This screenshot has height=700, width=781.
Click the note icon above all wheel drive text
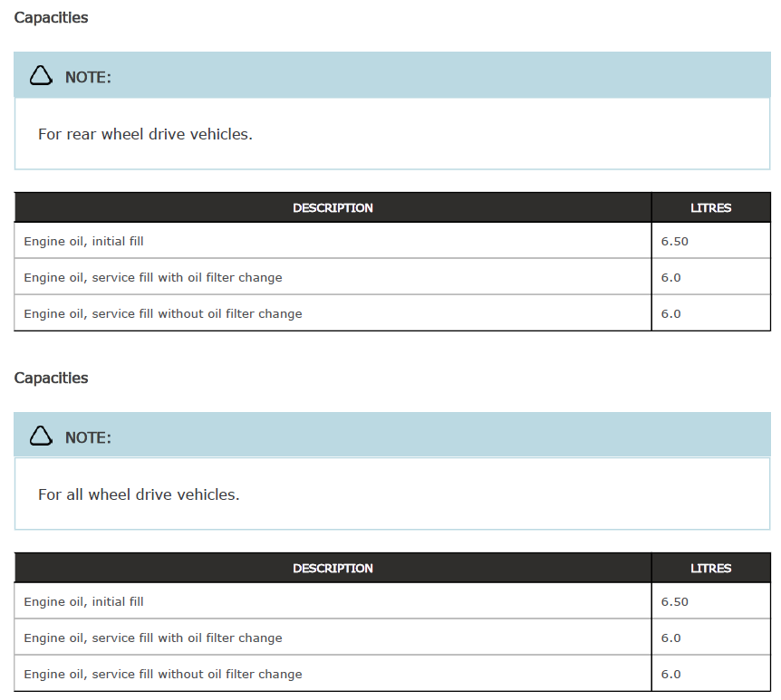coord(41,436)
